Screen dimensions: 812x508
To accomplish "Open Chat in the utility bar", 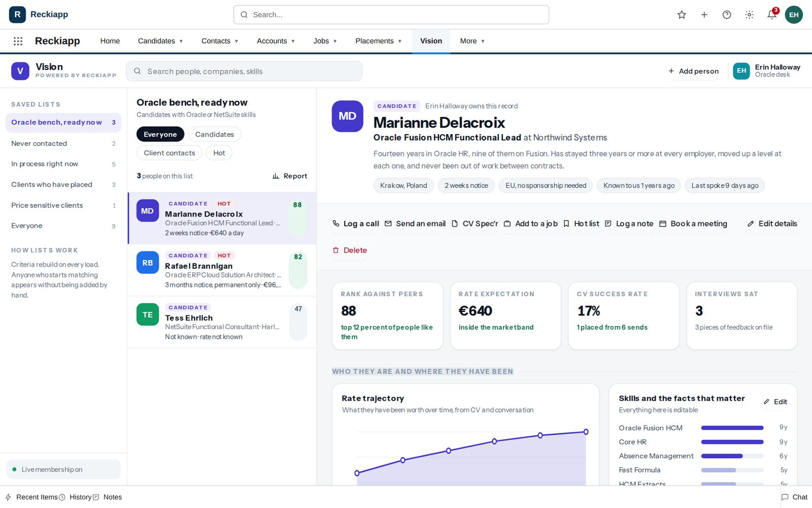I will [x=795, y=497].
